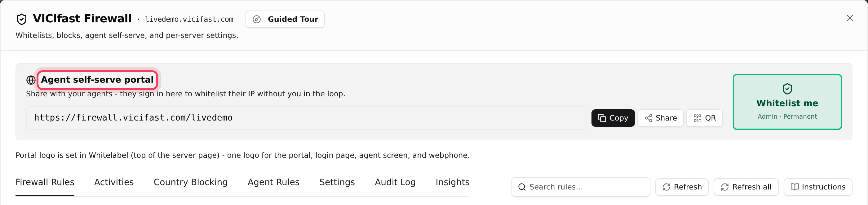Image resolution: width=868 pixels, height=205 pixels.
Task: Whitelist my IP as admin
Action: (787, 102)
